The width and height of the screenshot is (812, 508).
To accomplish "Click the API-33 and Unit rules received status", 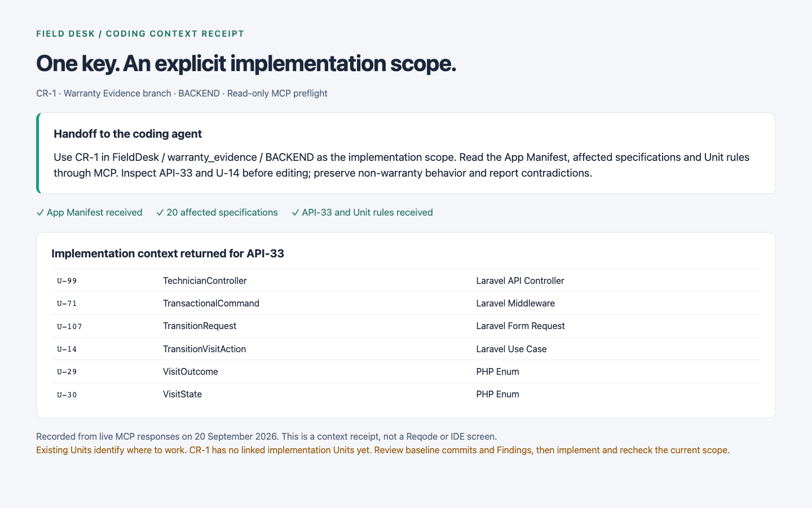I will point(362,212).
